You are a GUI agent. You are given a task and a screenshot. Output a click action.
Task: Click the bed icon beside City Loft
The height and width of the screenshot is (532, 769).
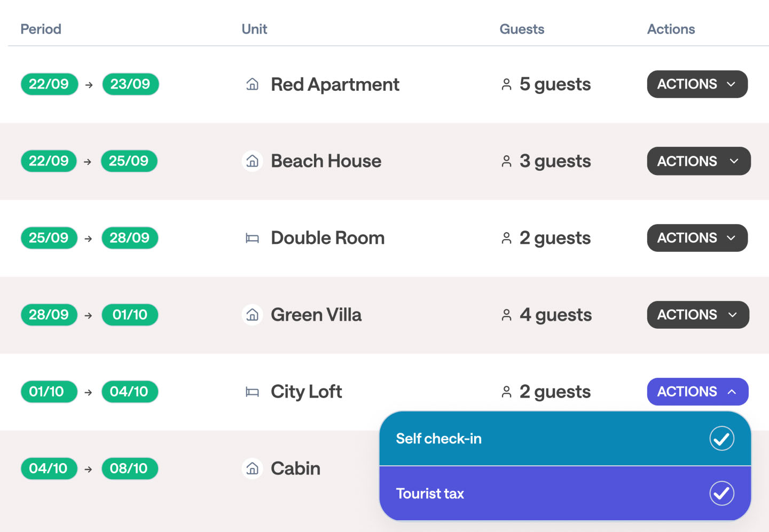(x=252, y=392)
